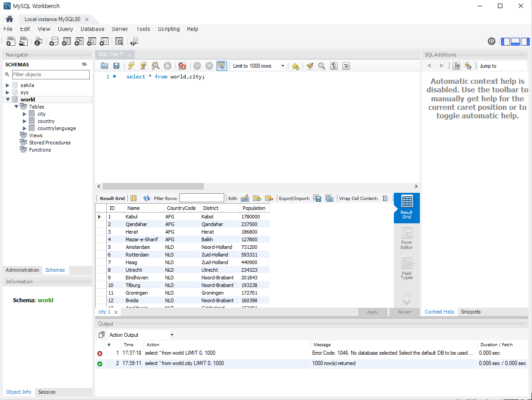Expand the sys schema
532x400 pixels.
coord(8,92)
